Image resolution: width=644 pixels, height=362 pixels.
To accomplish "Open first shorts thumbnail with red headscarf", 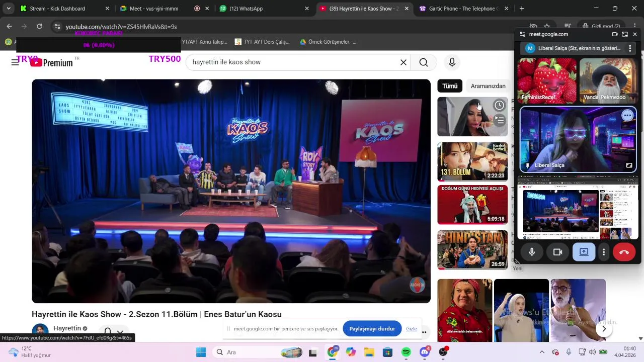I will (465, 311).
